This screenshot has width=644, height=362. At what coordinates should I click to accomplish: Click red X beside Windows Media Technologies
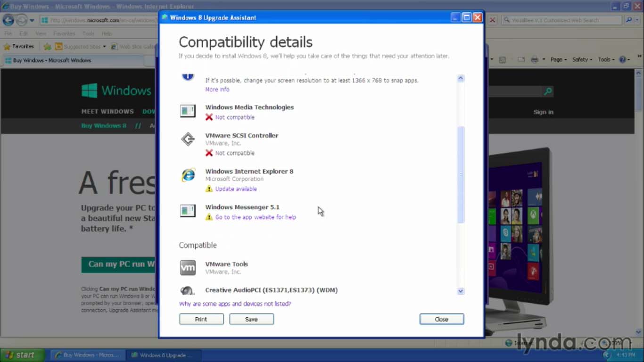(209, 117)
